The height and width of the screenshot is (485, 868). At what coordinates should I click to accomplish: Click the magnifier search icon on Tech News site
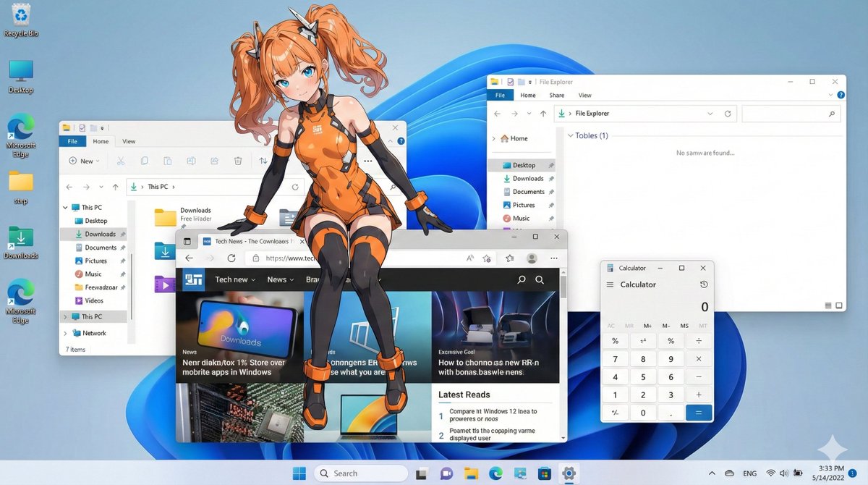(x=540, y=279)
